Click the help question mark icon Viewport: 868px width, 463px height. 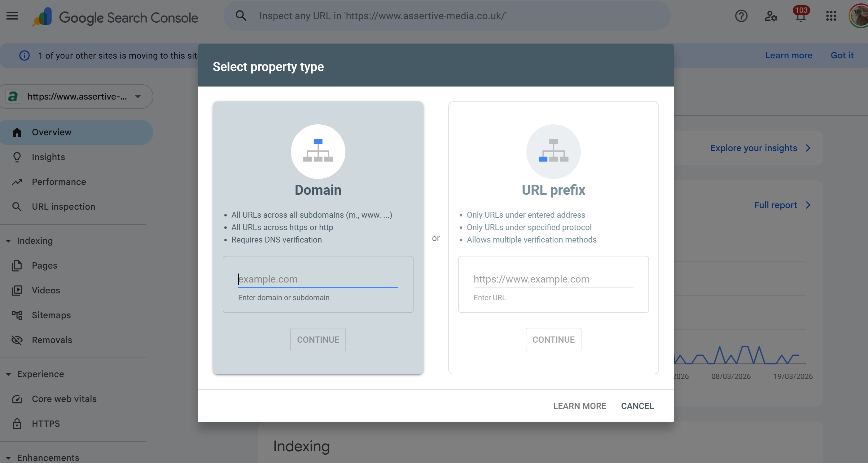(741, 16)
